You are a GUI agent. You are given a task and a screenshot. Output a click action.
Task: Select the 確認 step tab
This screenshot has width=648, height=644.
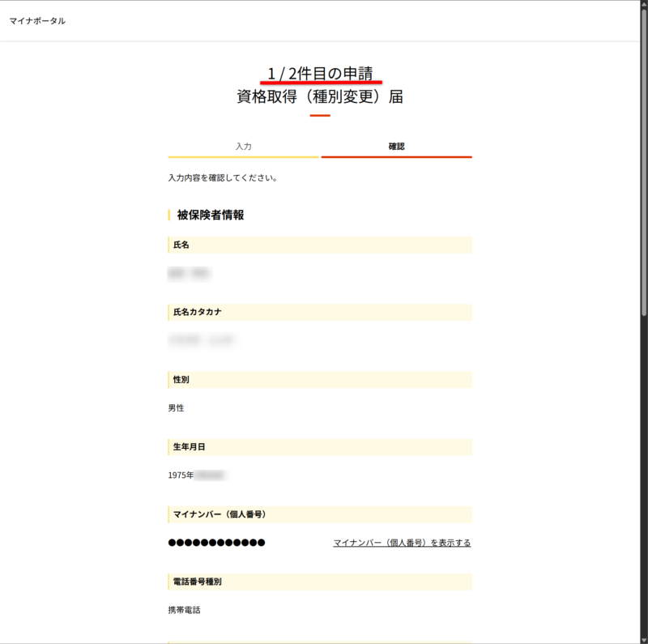[x=396, y=147]
